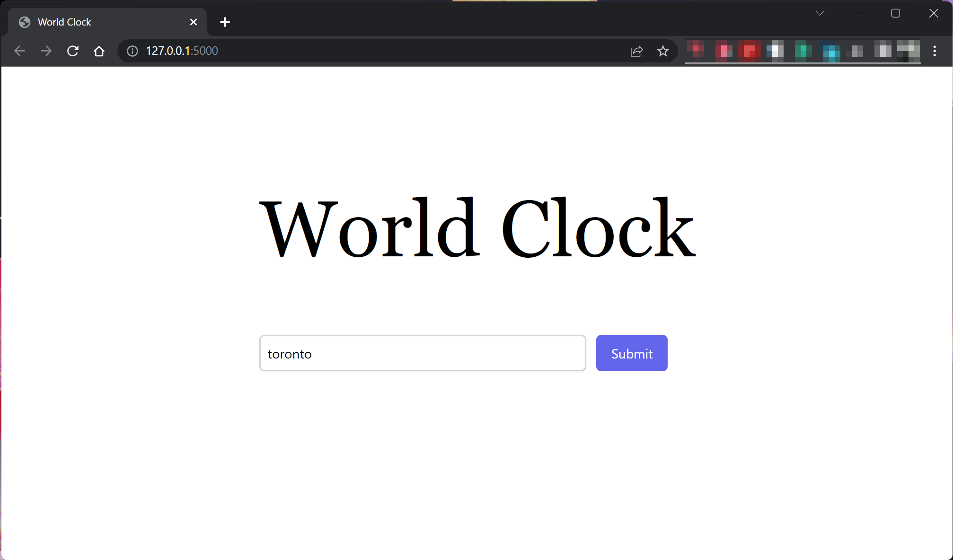Click the browser forward navigation arrow
Screen dimensions: 953x560
(x=47, y=51)
